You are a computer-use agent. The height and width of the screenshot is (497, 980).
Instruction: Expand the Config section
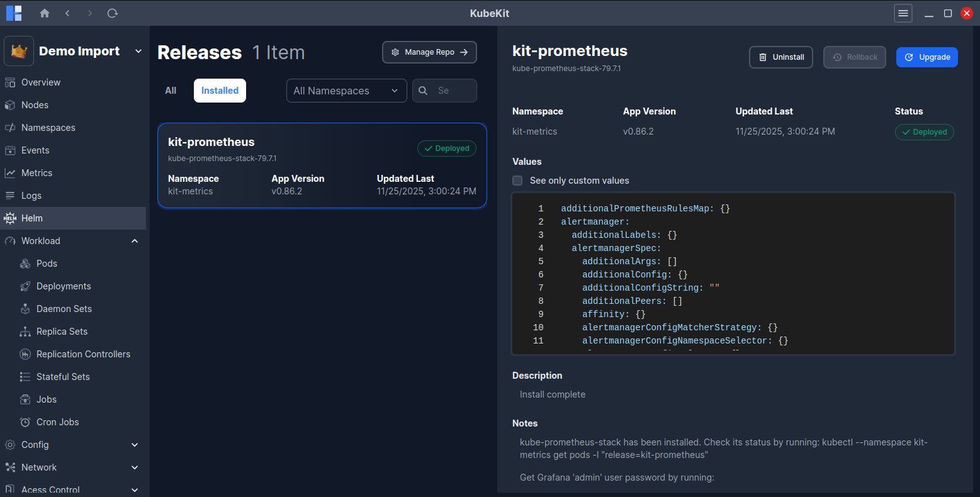(135, 445)
